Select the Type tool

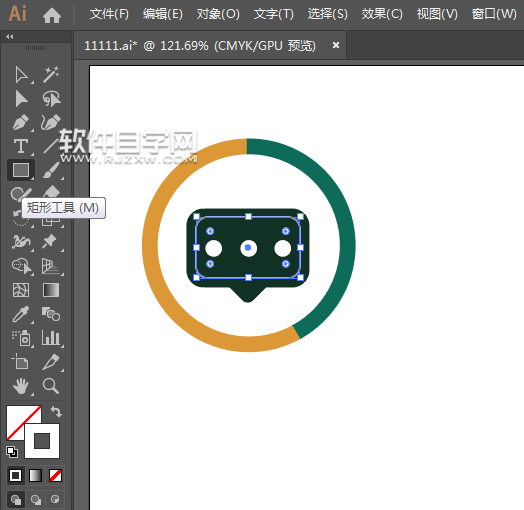21,146
